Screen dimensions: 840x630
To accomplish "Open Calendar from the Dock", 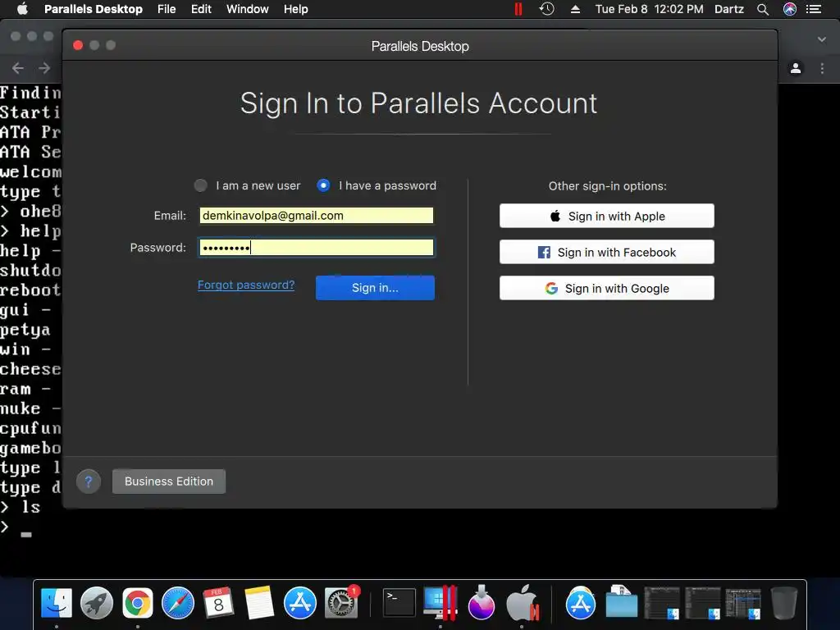I will 218,603.
